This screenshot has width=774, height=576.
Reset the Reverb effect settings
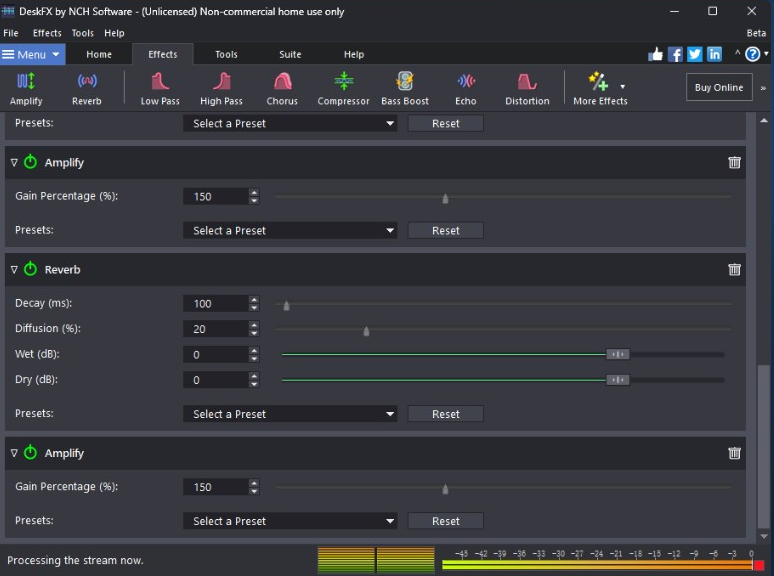click(x=445, y=414)
